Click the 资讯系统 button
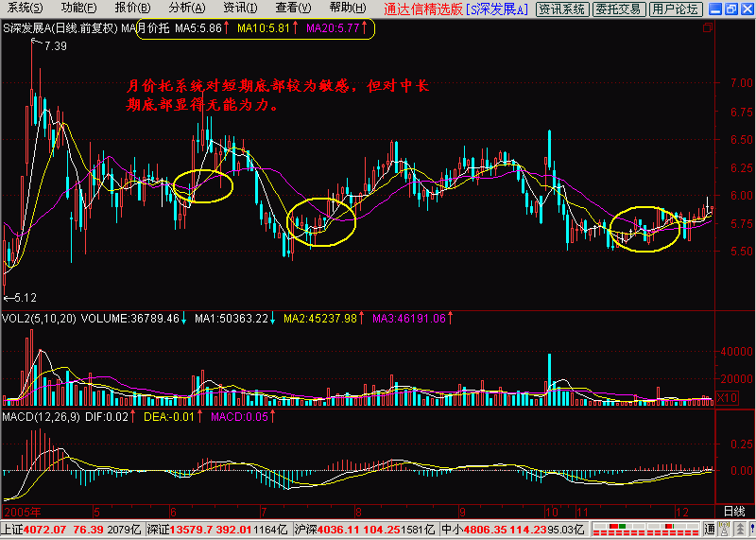 561,9
